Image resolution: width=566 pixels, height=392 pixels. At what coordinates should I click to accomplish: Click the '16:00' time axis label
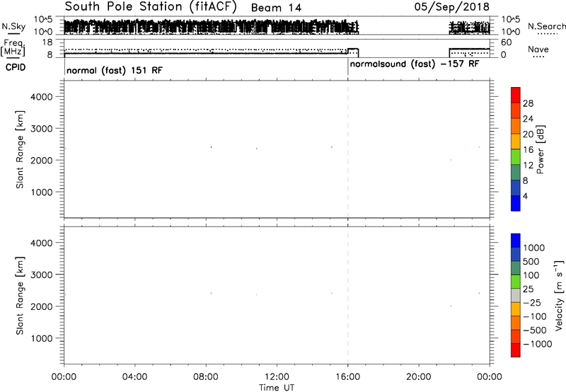click(347, 377)
